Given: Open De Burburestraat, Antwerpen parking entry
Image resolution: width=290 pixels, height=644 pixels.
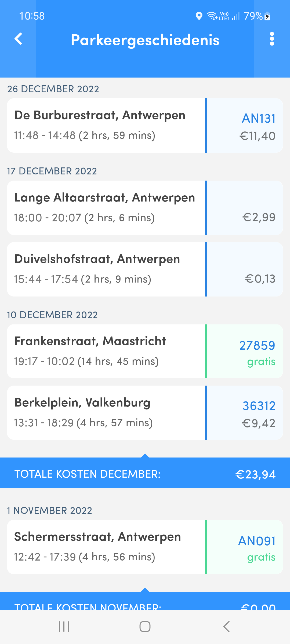Looking at the screenshot, I should coord(145,126).
